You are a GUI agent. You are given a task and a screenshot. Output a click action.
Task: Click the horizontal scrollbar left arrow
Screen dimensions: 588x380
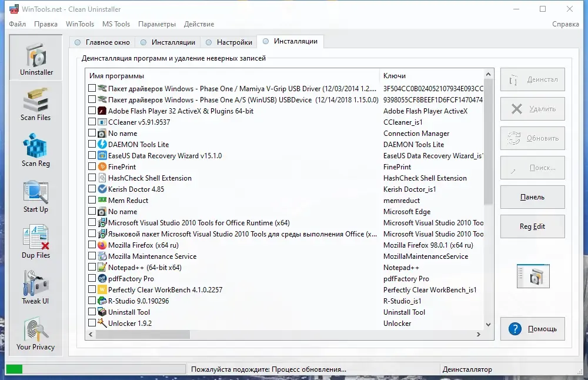91,334
